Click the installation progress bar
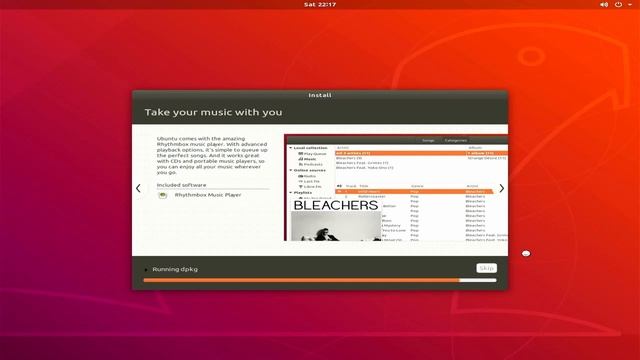 click(x=320, y=280)
